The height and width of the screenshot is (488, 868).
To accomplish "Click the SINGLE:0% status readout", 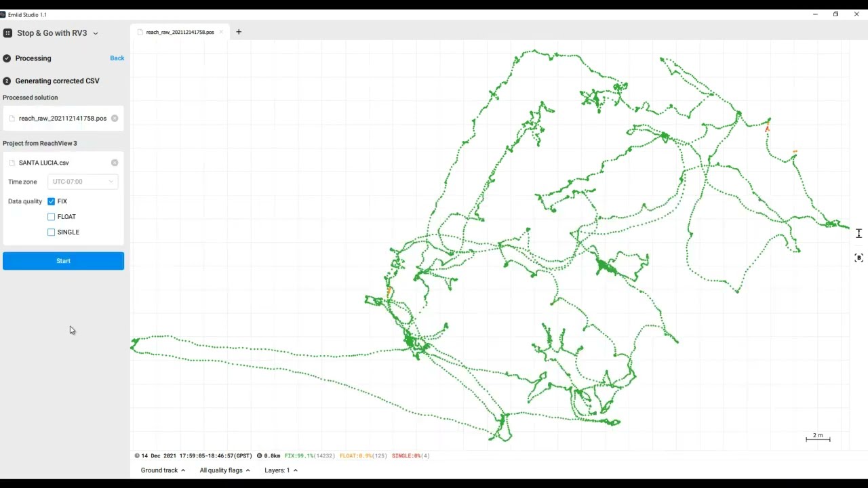I will pos(411,456).
